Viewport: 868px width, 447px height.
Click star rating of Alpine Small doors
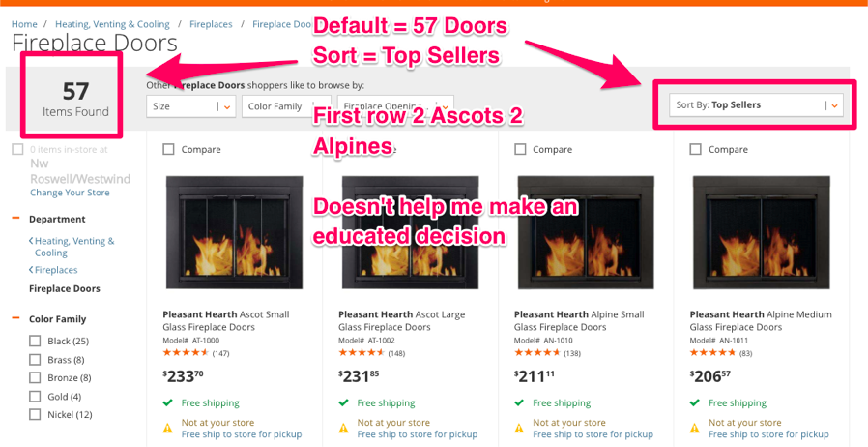point(537,353)
